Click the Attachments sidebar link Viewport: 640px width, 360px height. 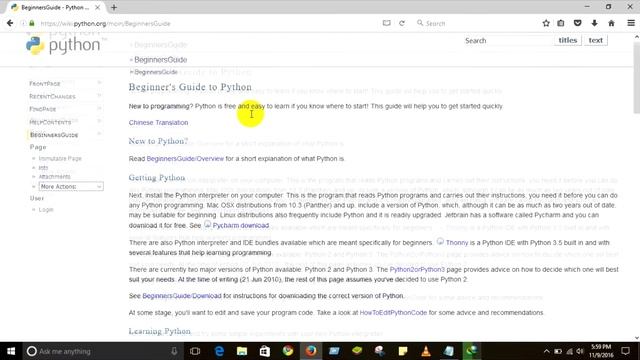click(x=54, y=177)
